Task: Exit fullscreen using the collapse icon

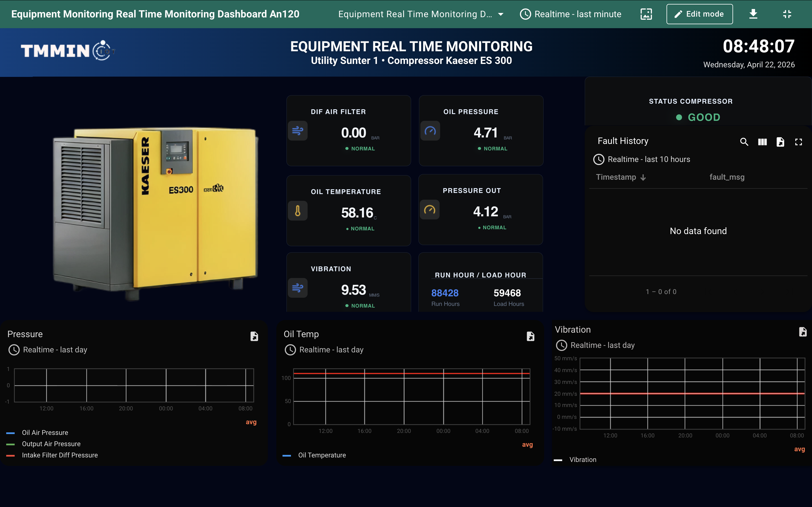Action: (787, 14)
